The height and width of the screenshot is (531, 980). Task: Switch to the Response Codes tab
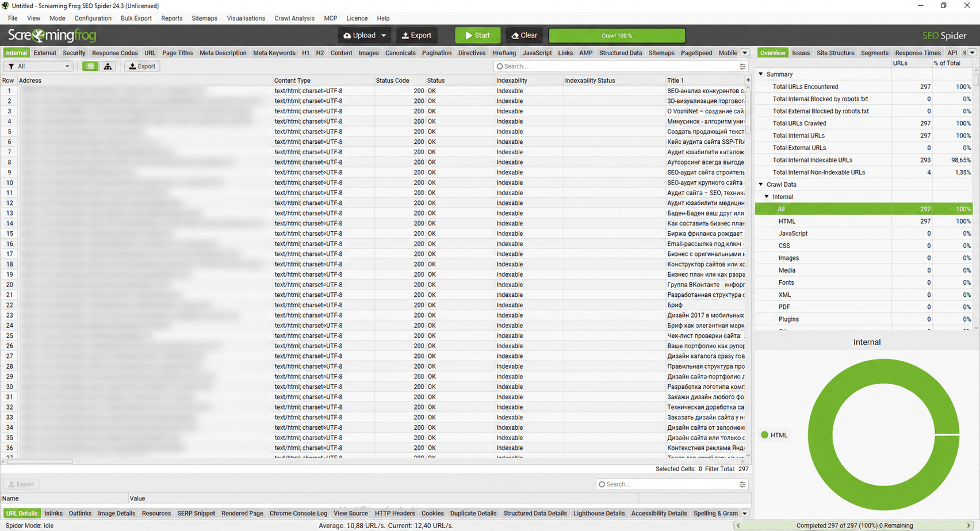[x=114, y=52]
